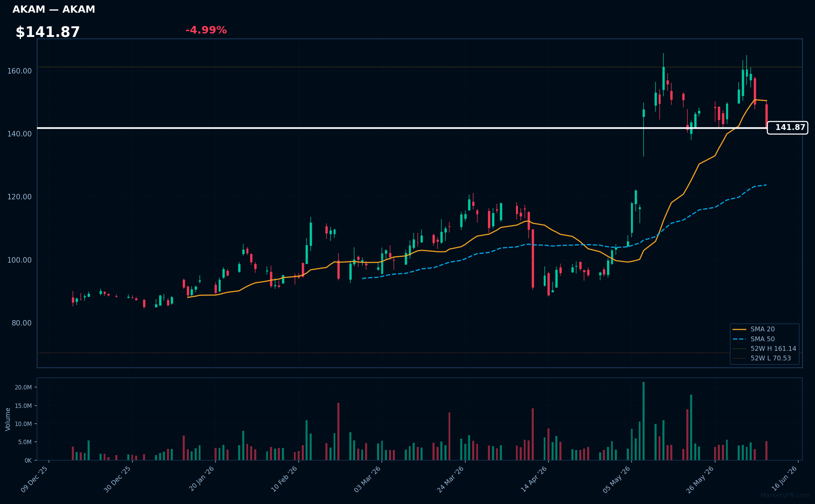Select the SMA 50 legend entry
The height and width of the screenshot is (504, 815).
click(x=762, y=339)
